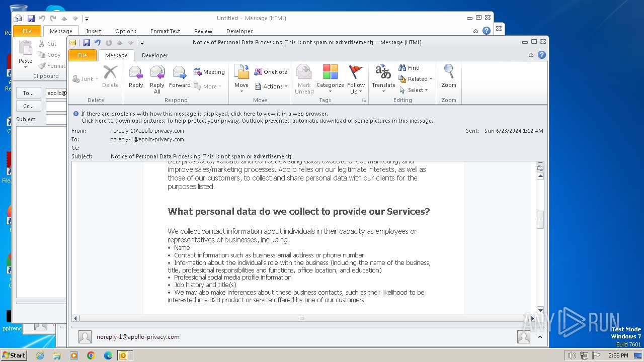
Task: Click the scroll down arrow of message body
Action: tap(540, 310)
